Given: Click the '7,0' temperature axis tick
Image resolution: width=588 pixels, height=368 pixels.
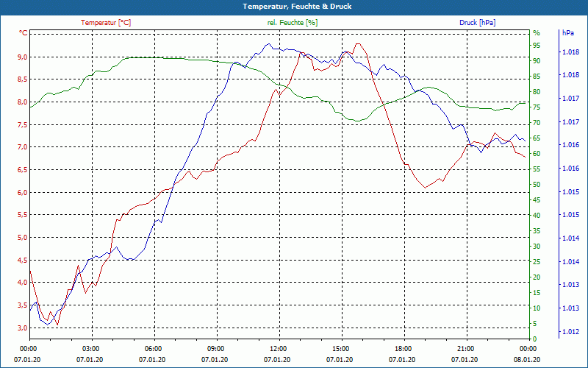Looking at the screenshot, I should (23, 147).
